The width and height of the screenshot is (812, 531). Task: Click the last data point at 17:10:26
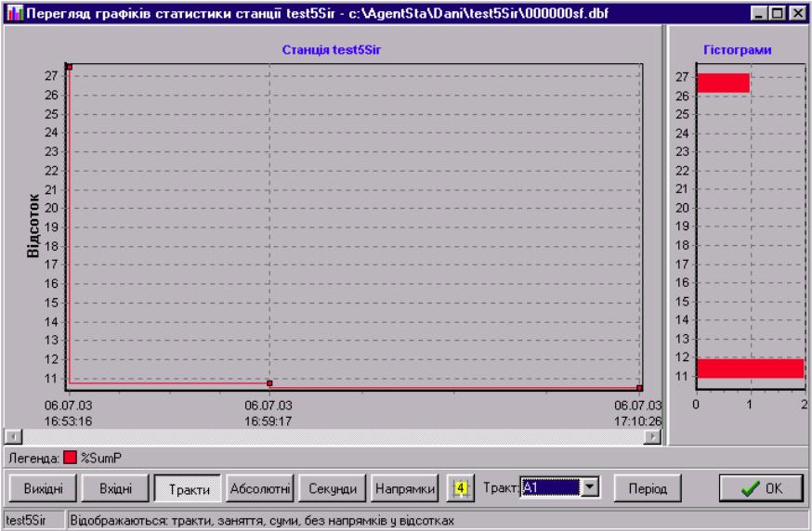pos(639,388)
